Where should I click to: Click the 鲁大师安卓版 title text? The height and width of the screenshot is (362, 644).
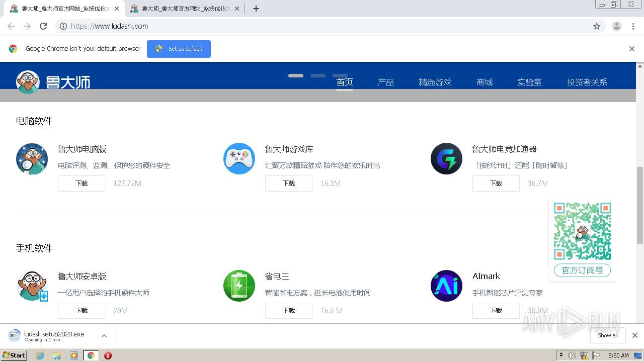82,277
